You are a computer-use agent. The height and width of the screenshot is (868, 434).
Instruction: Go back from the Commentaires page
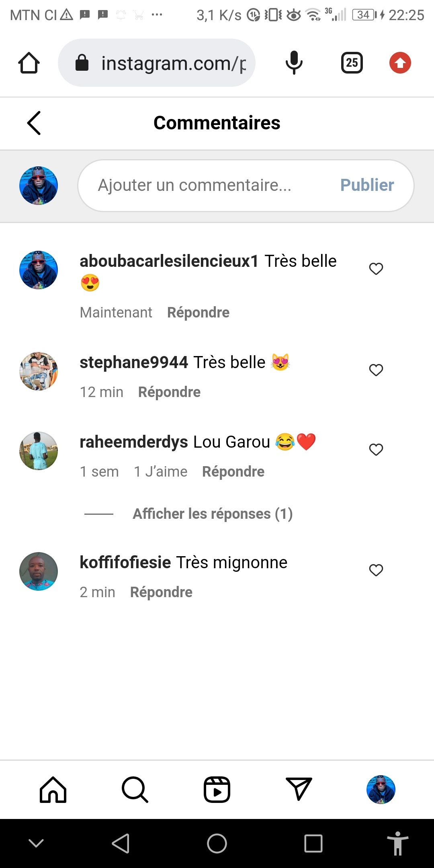tap(34, 123)
